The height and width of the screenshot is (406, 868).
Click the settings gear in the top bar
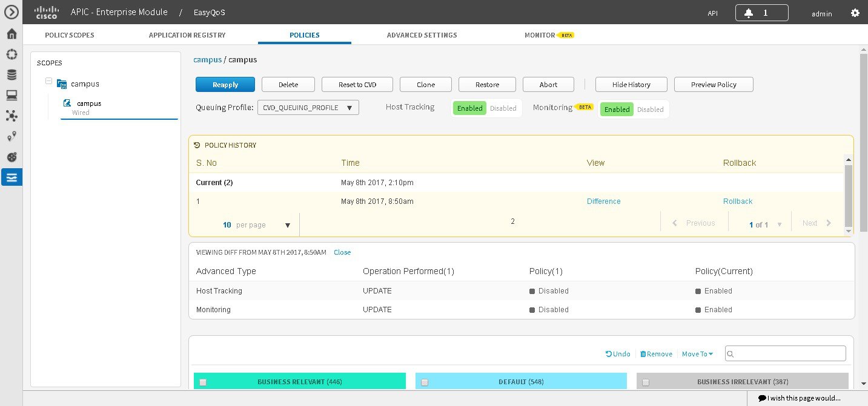pos(855,12)
